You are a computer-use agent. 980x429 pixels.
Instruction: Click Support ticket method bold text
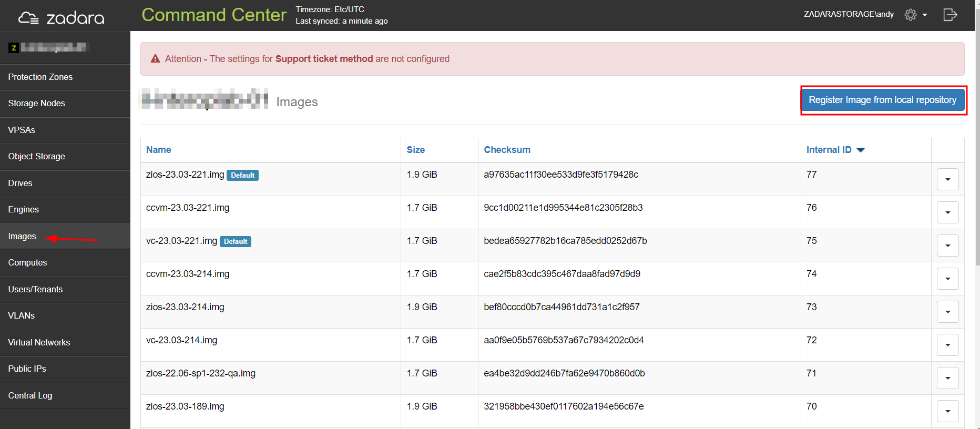tap(324, 59)
